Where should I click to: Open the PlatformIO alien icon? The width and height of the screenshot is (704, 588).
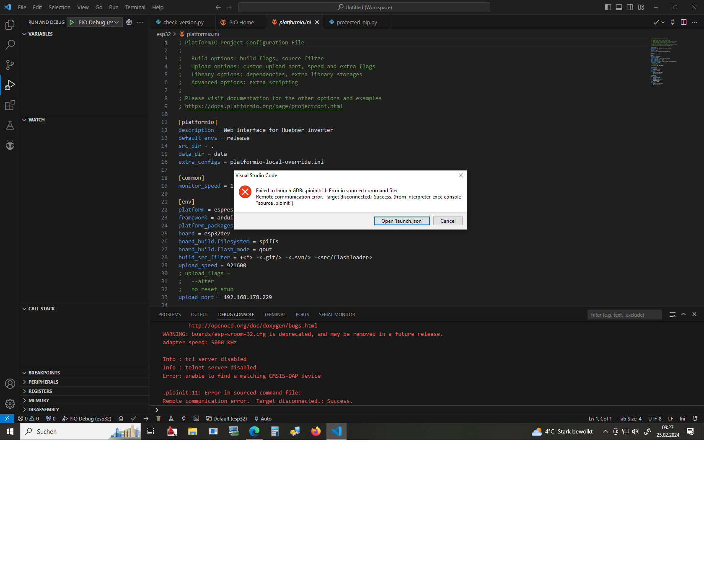pos(10,145)
